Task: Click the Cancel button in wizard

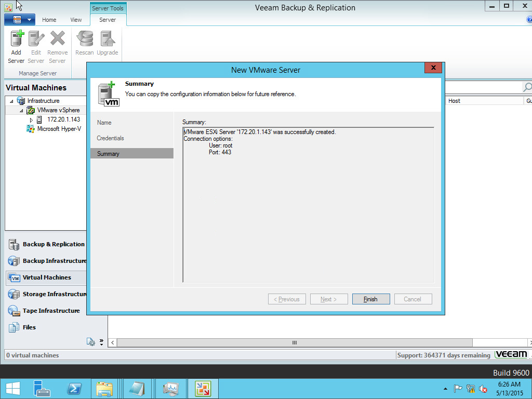Action: click(413, 299)
